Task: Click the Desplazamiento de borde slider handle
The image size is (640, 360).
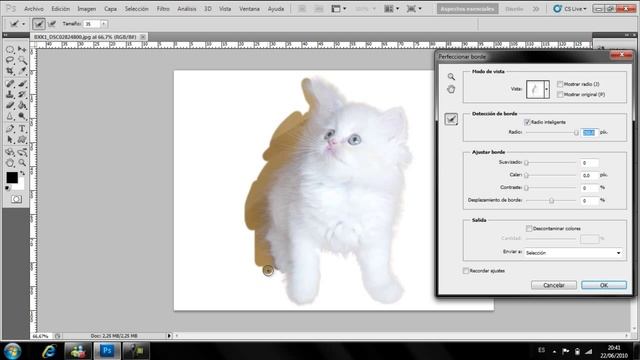Action: pos(551,200)
